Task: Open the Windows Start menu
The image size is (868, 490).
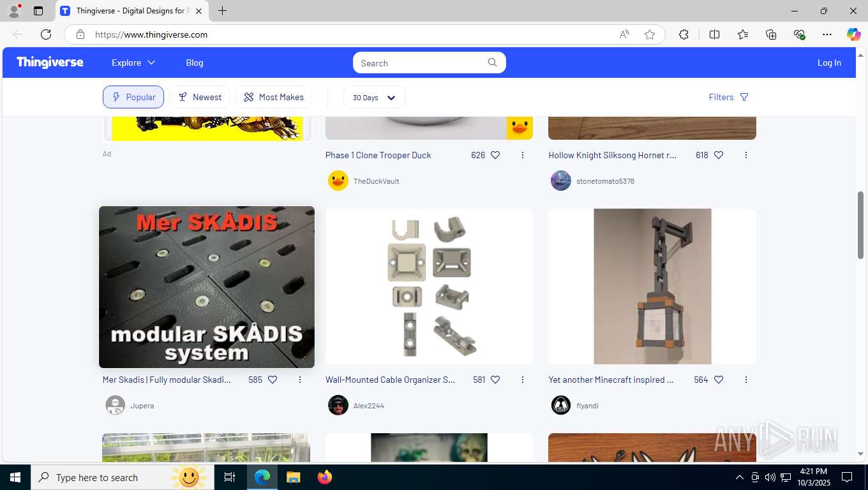Action: (x=15, y=477)
